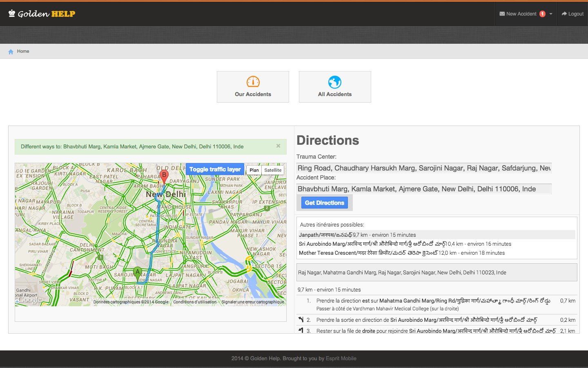Focus the Accident Place address field
The image size is (588, 368).
coord(424,189)
